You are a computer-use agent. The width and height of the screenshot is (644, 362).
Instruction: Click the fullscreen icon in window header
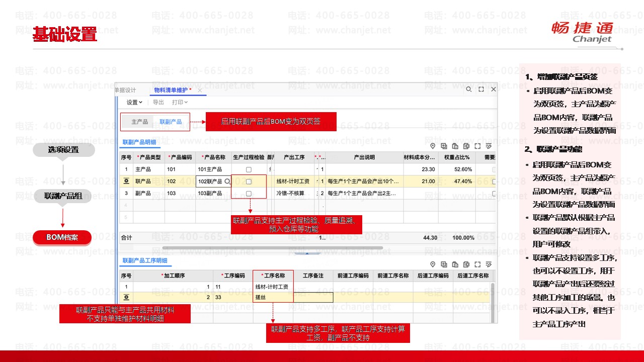[x=481, y=89]
